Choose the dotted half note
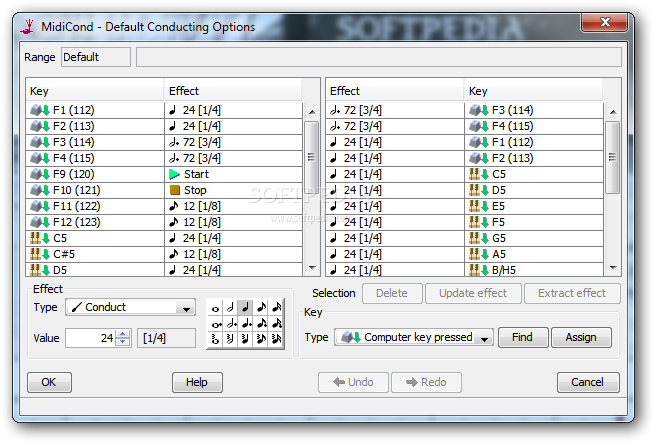 coord(230,323)
